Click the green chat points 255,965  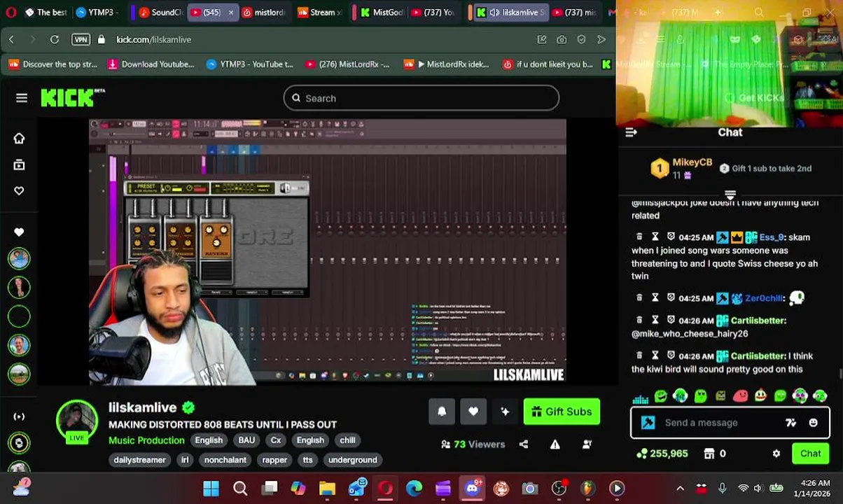tap(662, 454)
